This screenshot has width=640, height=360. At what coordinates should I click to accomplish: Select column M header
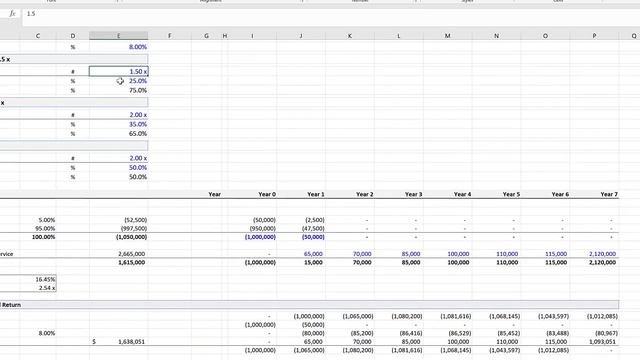448,36
